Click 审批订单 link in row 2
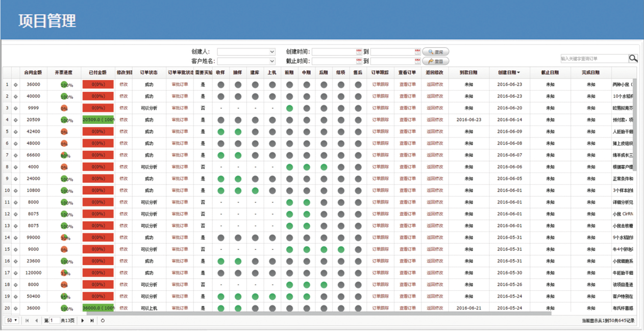Screen dimensions: 644x331 [180, 96]
